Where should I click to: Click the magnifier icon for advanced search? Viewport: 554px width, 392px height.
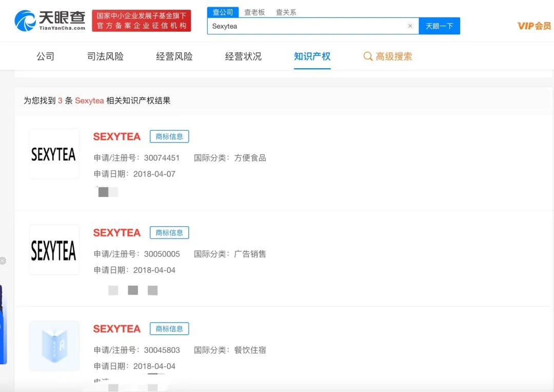coord(368,56)
